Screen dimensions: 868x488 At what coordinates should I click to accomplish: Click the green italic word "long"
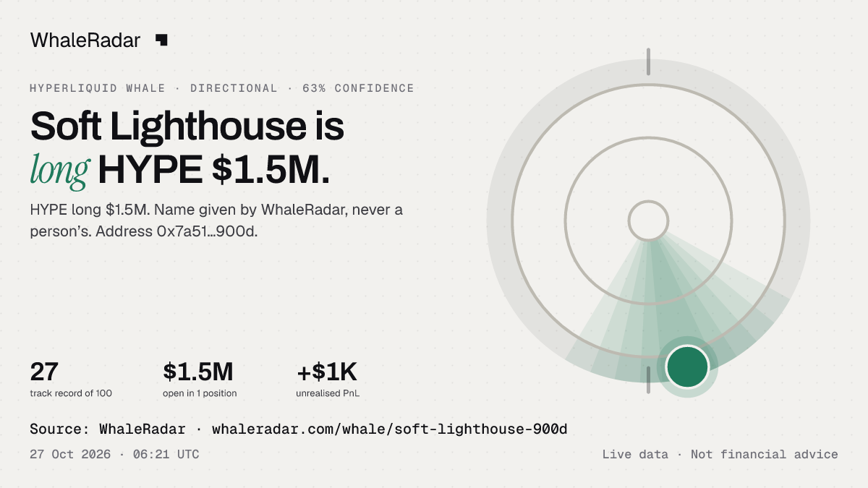click(x=60, y=169)
